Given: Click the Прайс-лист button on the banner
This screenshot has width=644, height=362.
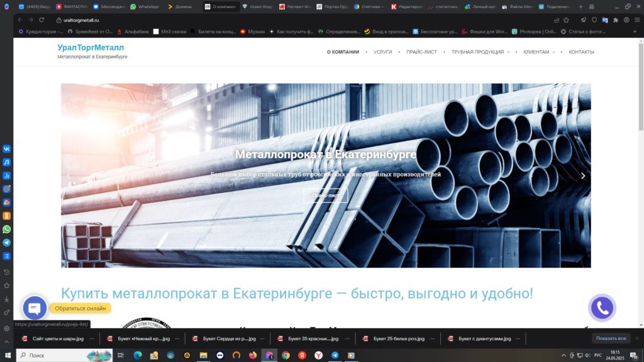Looking at the screenshot, I should pyautogui.click(x=326, y=195).
